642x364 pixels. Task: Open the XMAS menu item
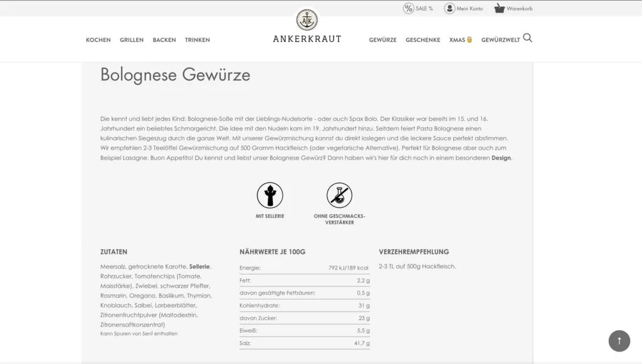457,39
